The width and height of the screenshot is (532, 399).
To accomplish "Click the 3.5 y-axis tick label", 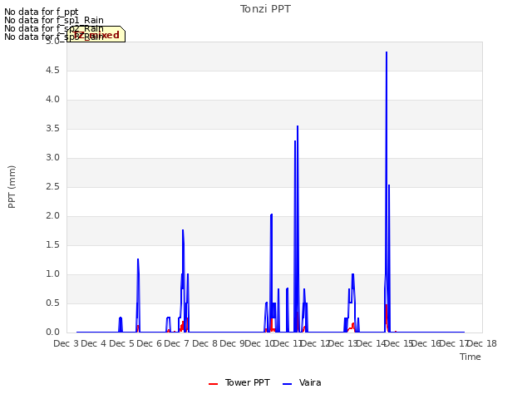I will tap(52, 129).
